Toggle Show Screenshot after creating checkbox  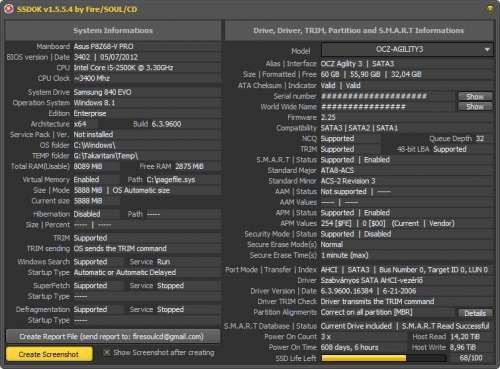point(107,353)
